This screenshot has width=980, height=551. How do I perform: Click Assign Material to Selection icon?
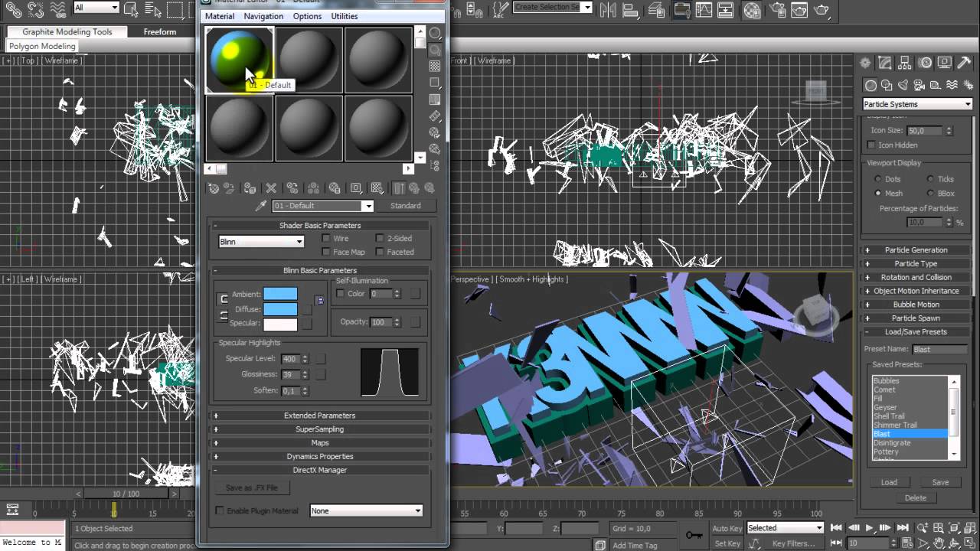tap(250, 188)
